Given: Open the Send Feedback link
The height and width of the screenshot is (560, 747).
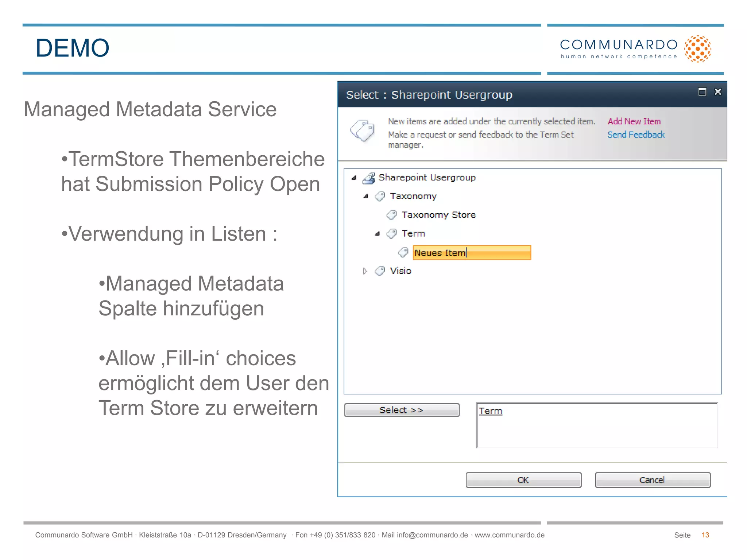Looking at the screenshot, I should [x=636, y=135].
